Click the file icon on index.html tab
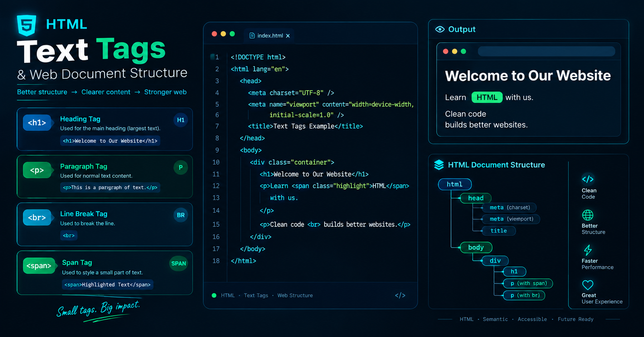Screen dimensions: 644x337 point(252,36)
